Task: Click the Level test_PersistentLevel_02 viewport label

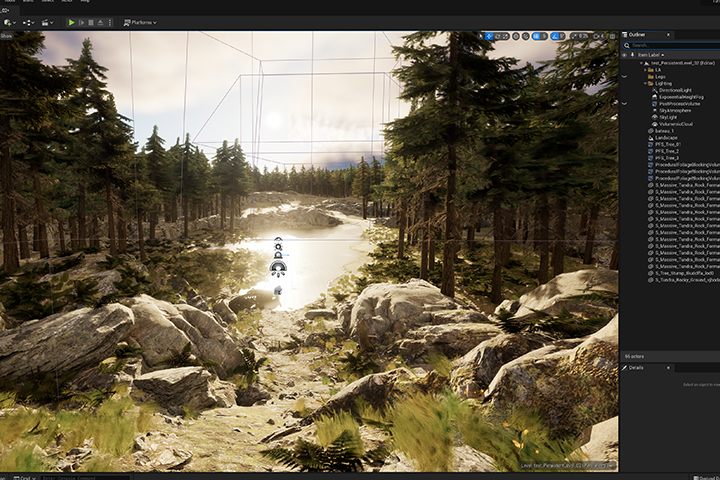Action: tap(567, 465)
